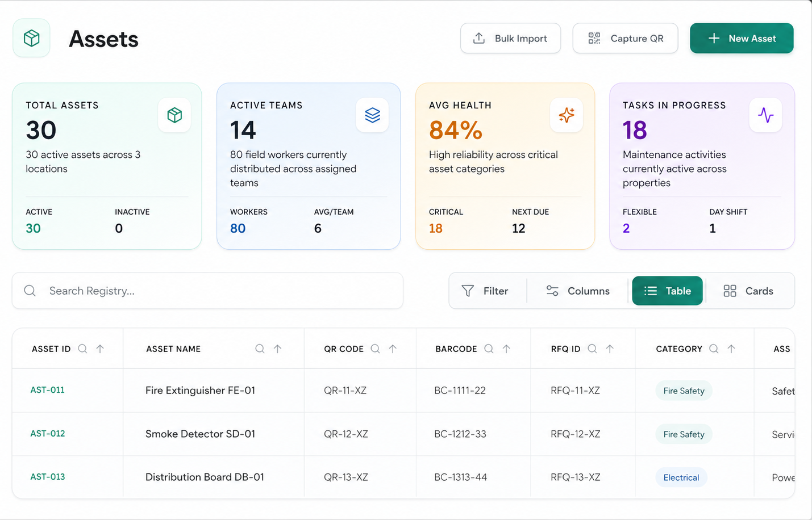Screen dimensions: 812x520
Task: Sort by Category arrow
Action: [731, 349]
